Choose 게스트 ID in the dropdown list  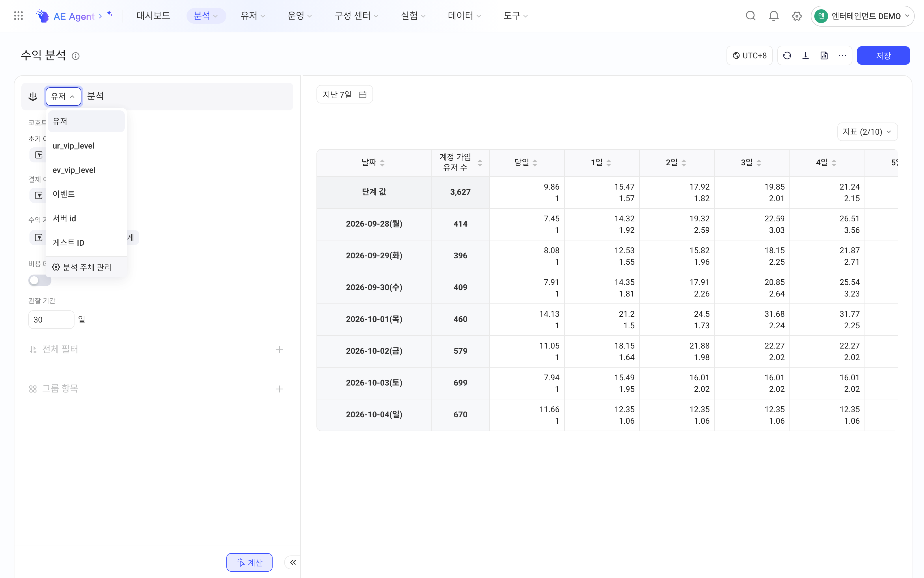click(86, 243)
